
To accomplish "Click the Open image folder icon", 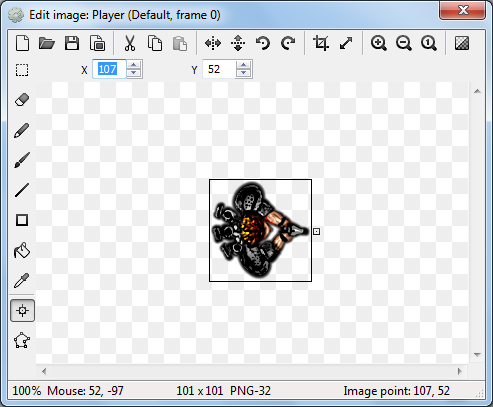I will 47,43.
